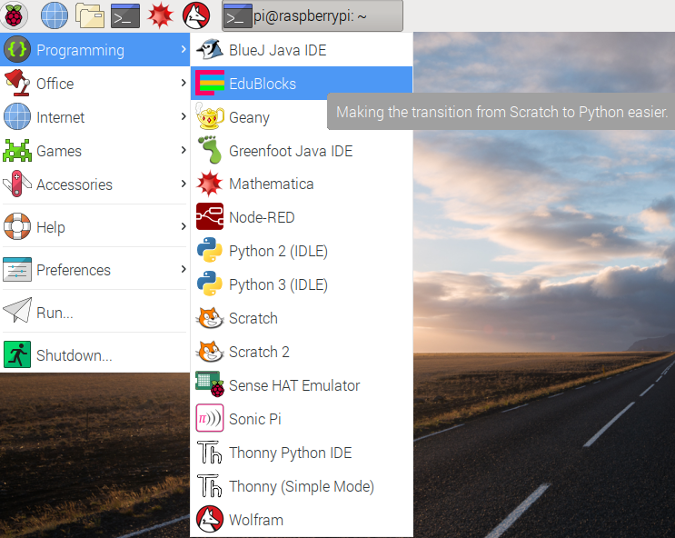Click the Wolfram taskbar launcher icon

pos(196,16)
